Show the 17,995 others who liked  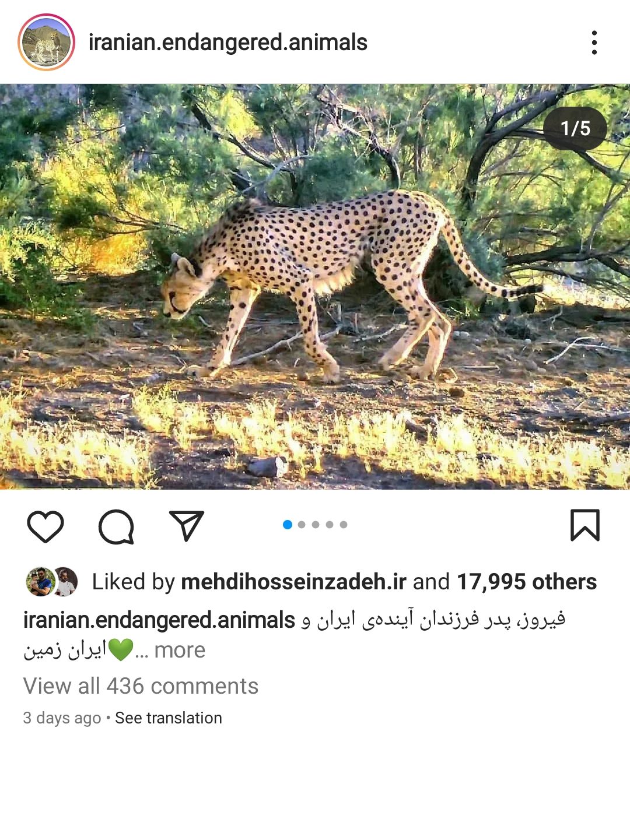pyautogui.click(x=527, y=582)
